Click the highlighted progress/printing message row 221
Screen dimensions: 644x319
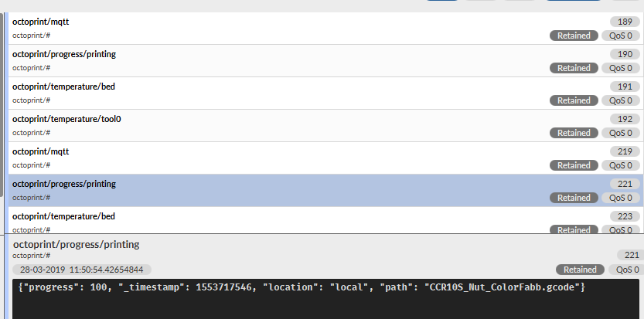click(x=232, y=190)
